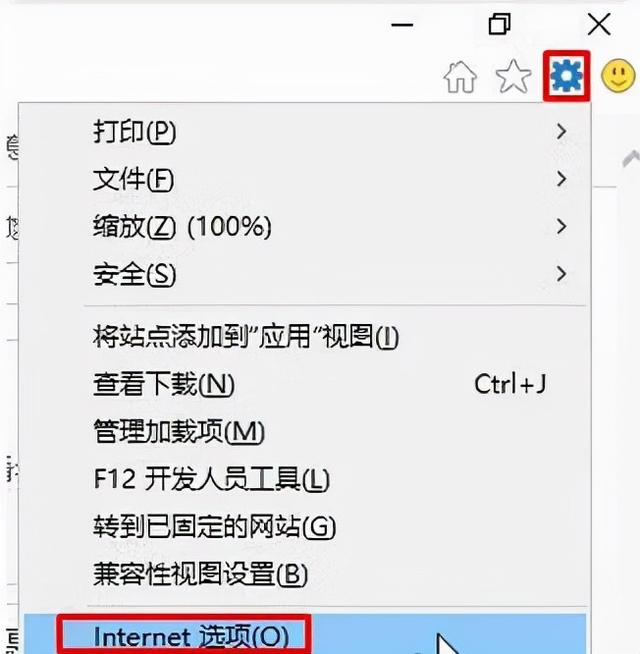Open Favorites star icon

click(x=513, y=76)
